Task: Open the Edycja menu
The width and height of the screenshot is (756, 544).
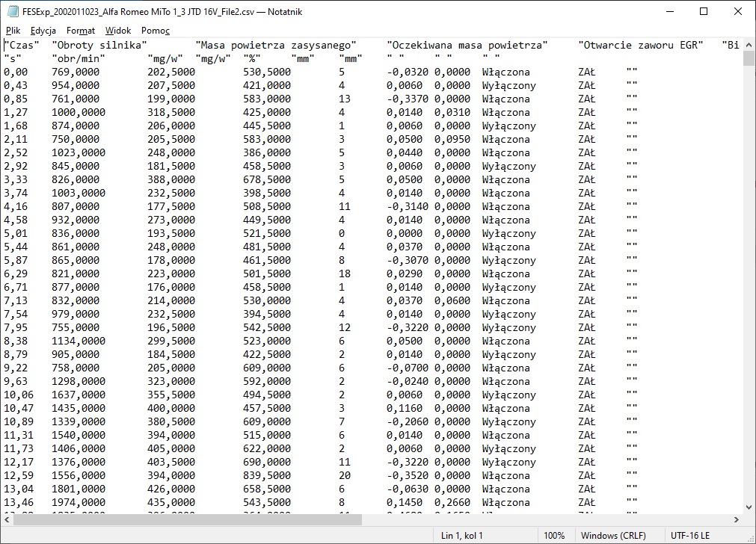Action: pyautogui.click(x=43, y=31)
